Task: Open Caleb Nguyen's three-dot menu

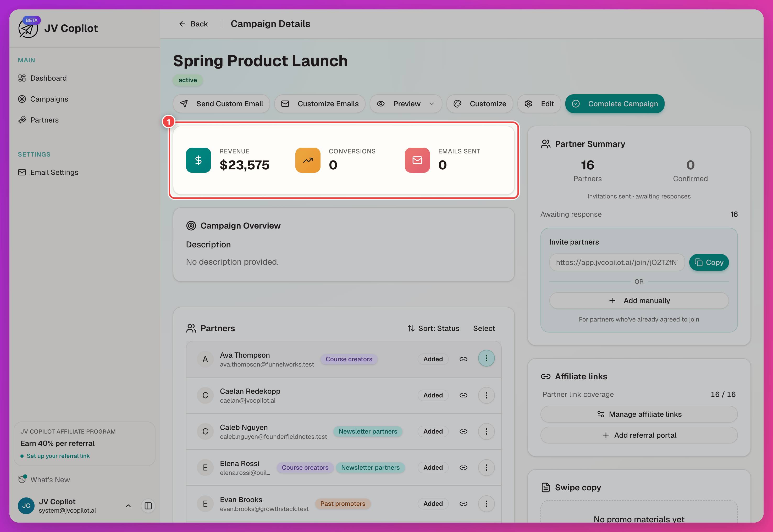Action: pos(486,432)
